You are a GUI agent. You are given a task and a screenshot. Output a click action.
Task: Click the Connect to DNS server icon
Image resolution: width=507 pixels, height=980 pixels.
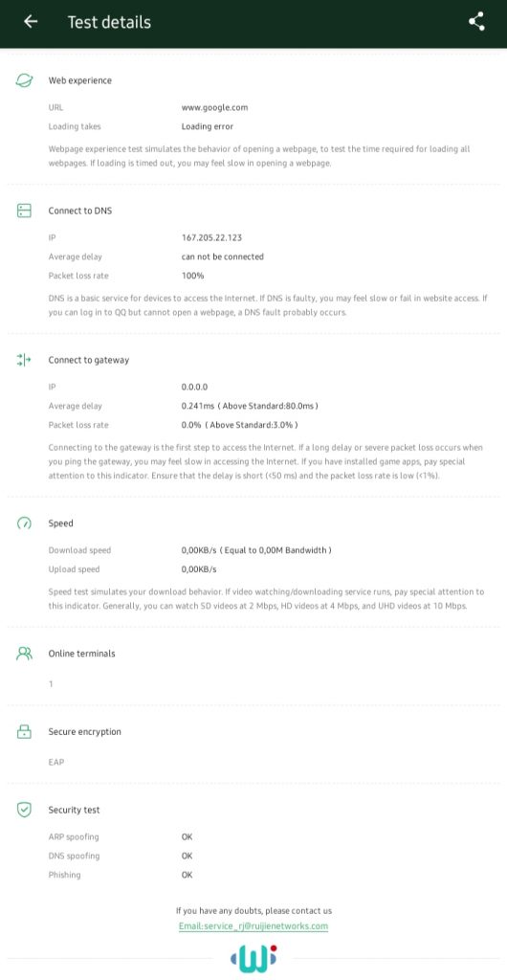point(24,211)
